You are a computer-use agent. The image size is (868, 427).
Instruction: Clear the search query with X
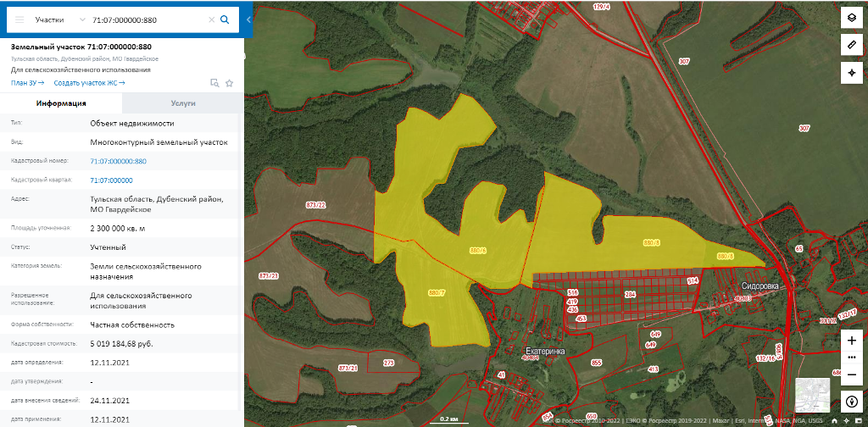211,19
